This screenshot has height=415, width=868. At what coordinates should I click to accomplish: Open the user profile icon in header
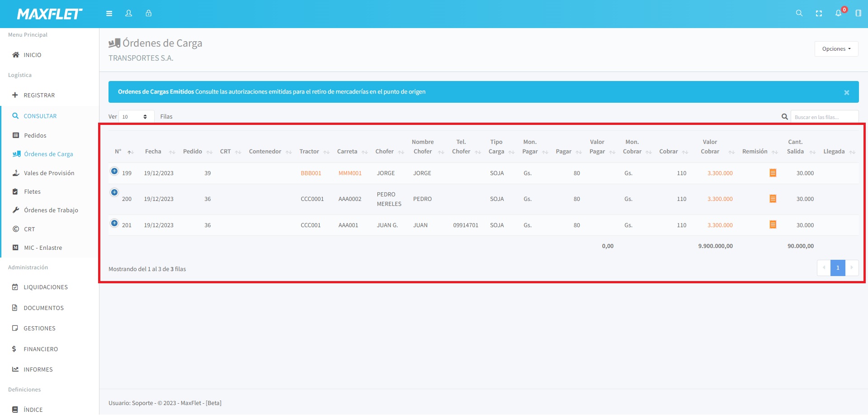tap(129, 14)
